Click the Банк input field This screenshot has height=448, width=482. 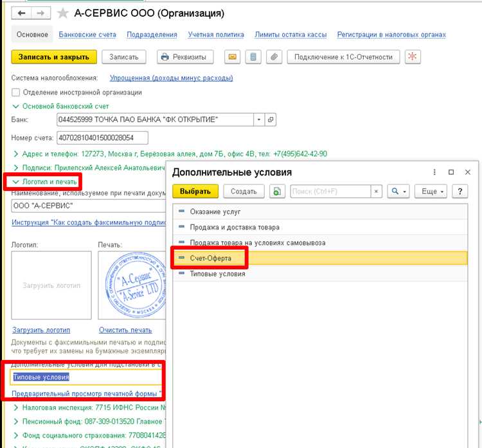point(156,120)
